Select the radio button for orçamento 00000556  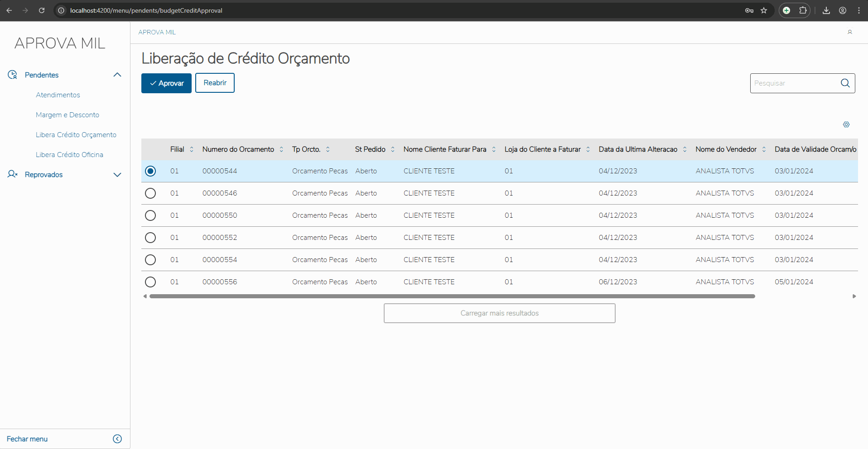pos(150,282)
